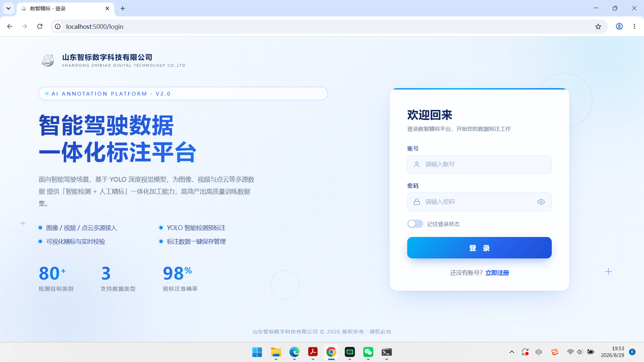Click the browser forward arrow
The height and width of the screenshot is (362, 644).
point(24,26)
